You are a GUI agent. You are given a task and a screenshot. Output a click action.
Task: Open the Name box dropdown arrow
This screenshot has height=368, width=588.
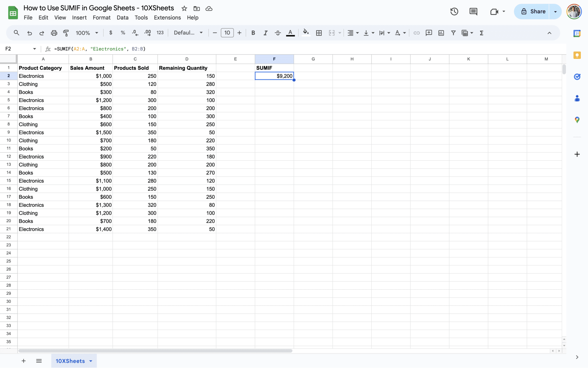point(34,49)
